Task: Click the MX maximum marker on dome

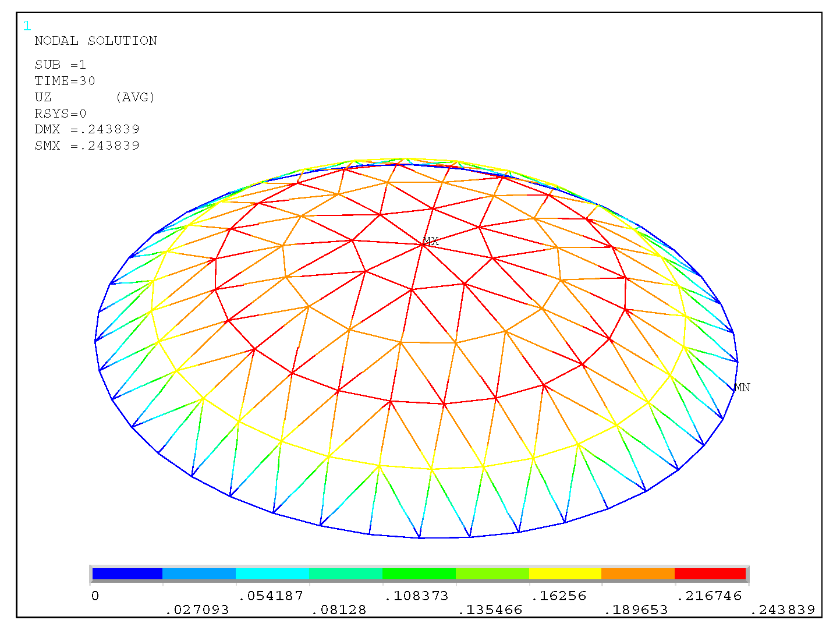Action: pyautogui.click(x=430, y=241)
